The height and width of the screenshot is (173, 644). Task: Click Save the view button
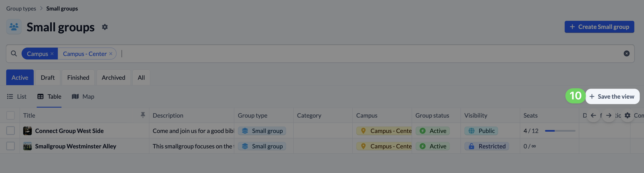tap(612, 97)
